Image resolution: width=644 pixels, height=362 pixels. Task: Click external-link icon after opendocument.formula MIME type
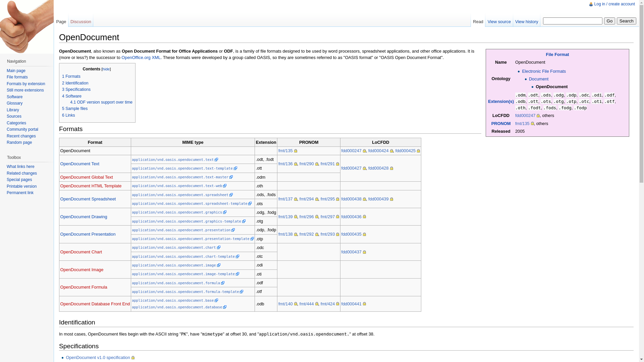(223, 283)
